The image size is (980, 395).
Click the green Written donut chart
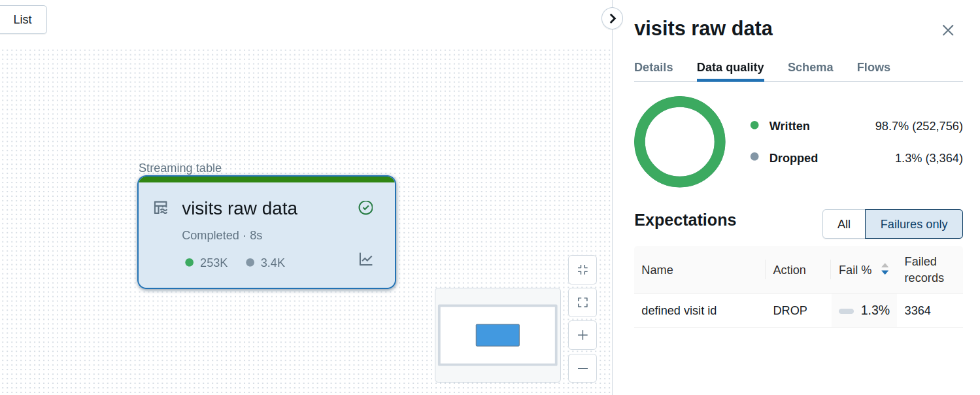[x=680, y=141]
